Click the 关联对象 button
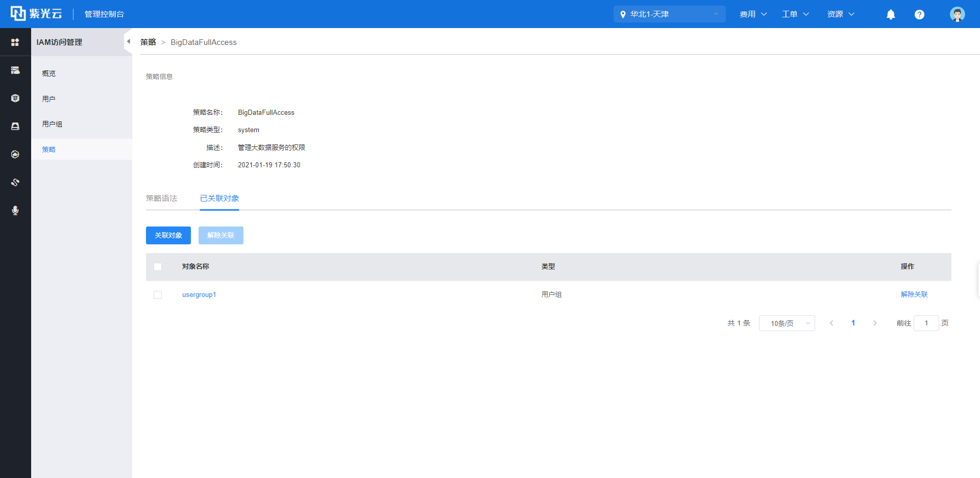 click(168, 235)
